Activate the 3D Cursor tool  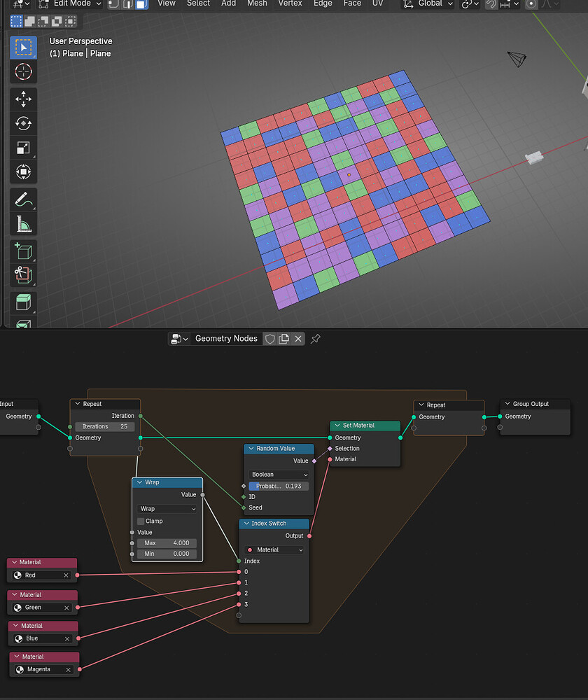click(23, 72)
